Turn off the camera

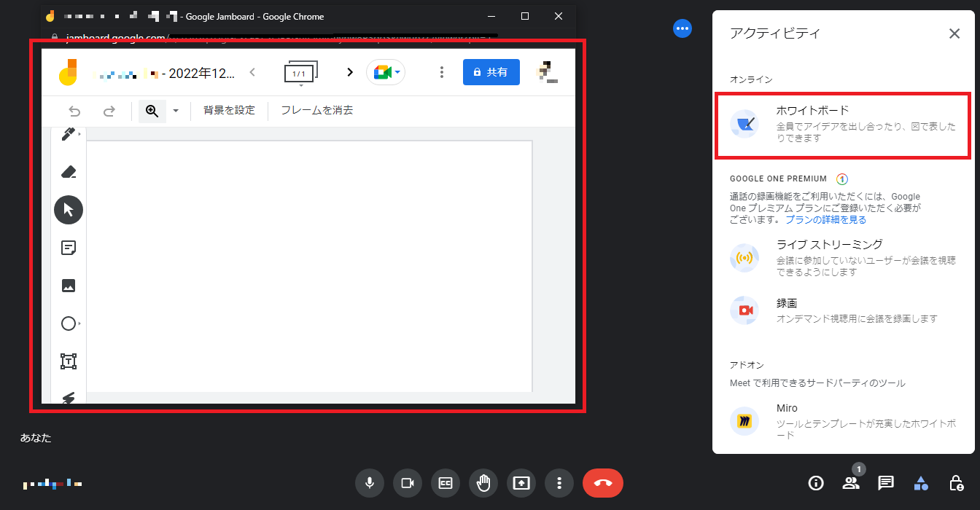tap(408, 482)
